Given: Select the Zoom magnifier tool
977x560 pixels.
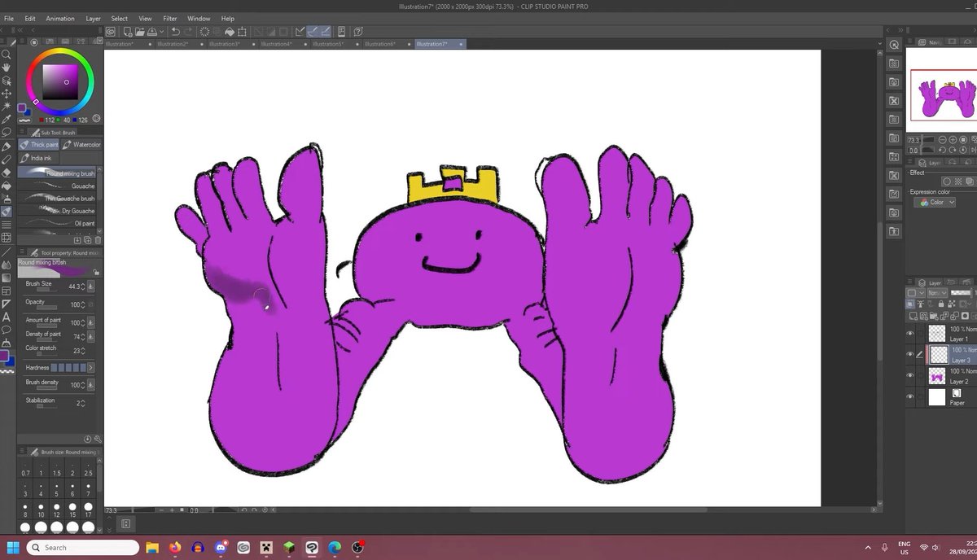Looking at the screenshot, I should (6, 55).
